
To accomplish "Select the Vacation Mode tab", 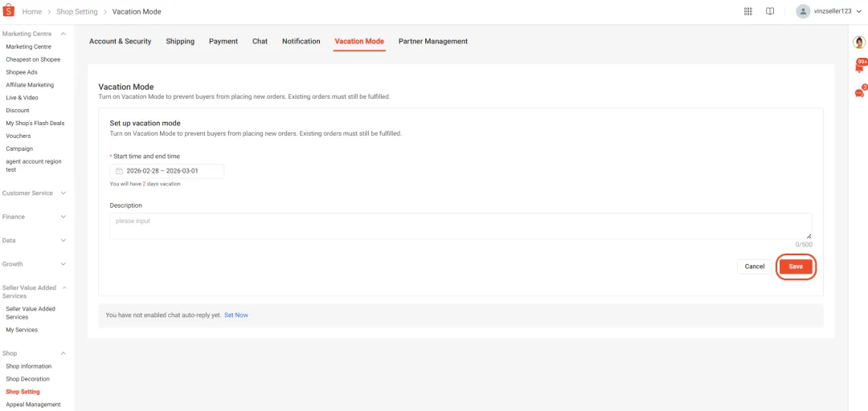I will pyautogui.click(x=359, y=42).
